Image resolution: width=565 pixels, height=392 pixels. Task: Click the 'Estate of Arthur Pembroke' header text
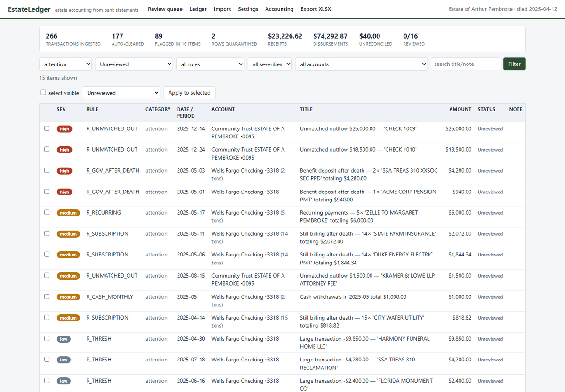click(502, 9)
